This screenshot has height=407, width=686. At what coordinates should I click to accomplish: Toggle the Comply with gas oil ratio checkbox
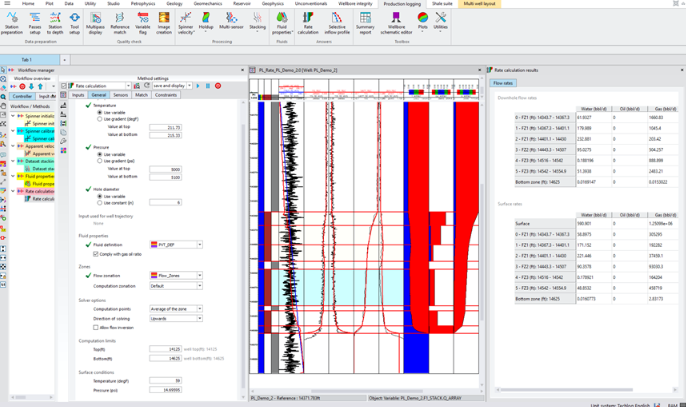point(95,254)
